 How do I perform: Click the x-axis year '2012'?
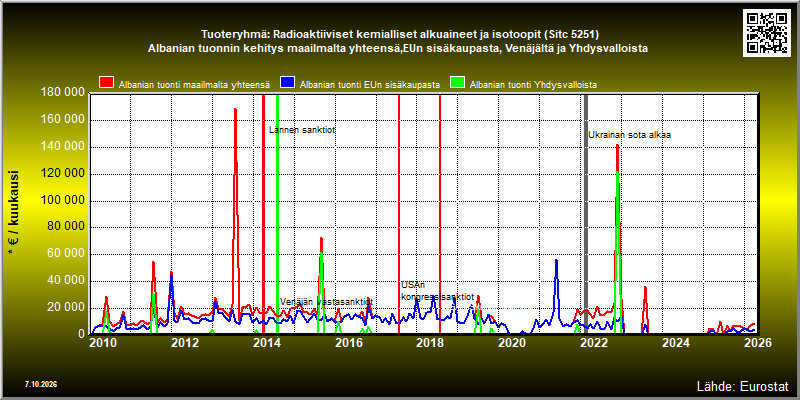(185, 343)
